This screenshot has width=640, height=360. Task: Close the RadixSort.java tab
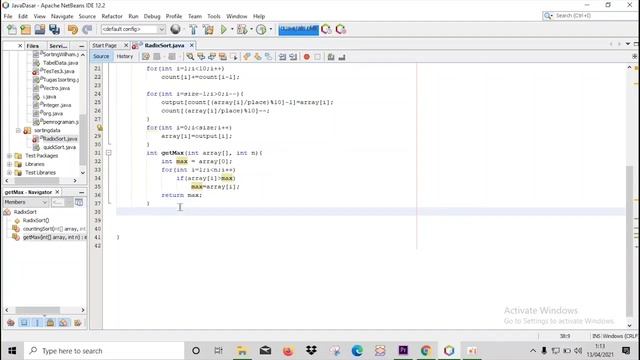(191, 45)
